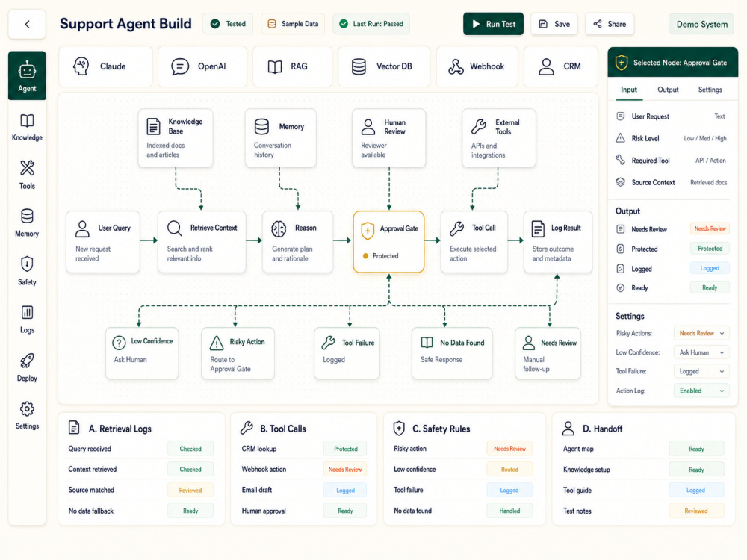Viewport: 747px width, 560px height.
Task: Open the Safety sidebar section
Action: pyautogui.click(x=27, y=271)
